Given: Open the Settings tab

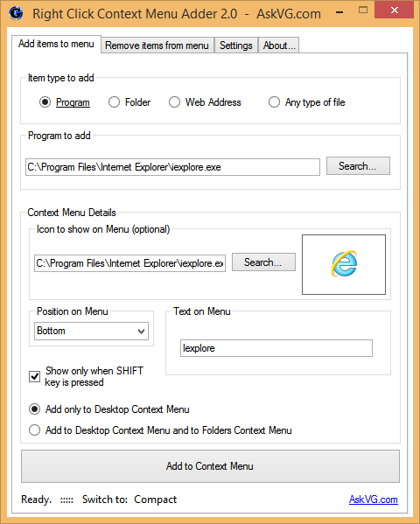Looking at the screenshot, I should [236, 45].
